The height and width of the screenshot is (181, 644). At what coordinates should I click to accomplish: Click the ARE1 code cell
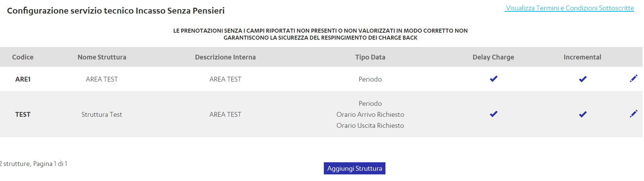(23, 79)
